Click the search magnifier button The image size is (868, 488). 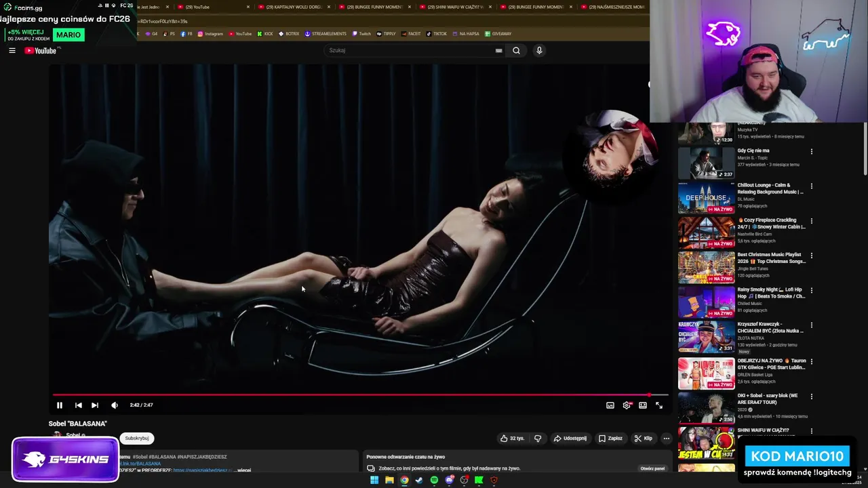tap(516, 50)
